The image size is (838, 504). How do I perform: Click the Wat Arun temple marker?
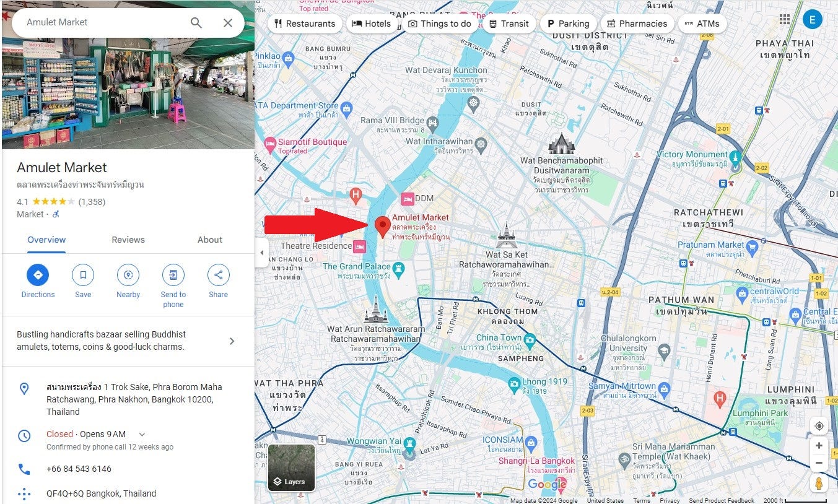tap(376, 310)
